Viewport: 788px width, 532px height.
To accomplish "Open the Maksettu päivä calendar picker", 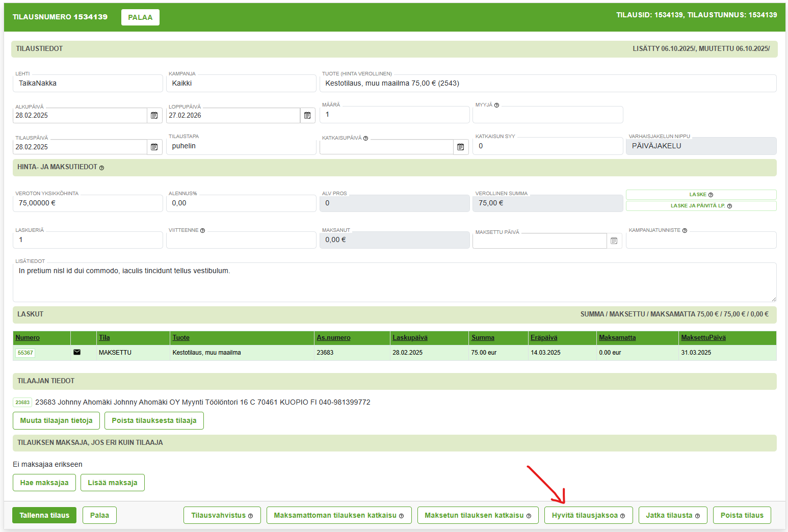I will [614, 241].
